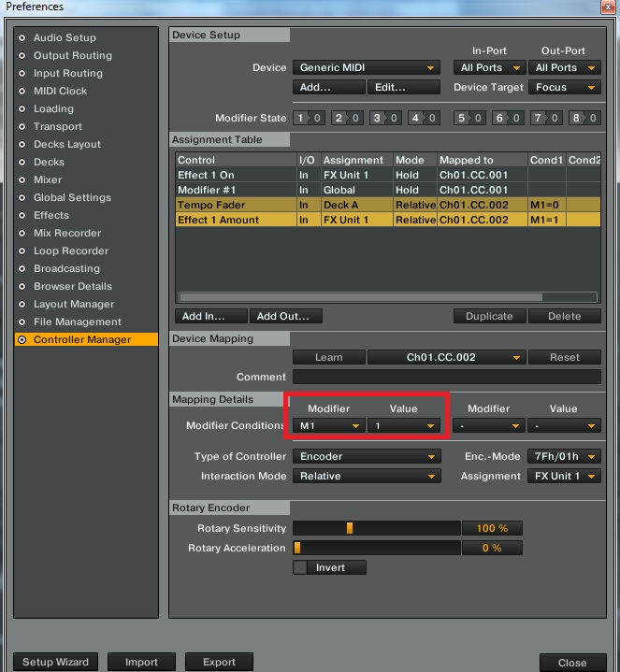The width and height of the screenshot is (620, 672).
Task: Click the Add Out... button
Action: pyautogui.click(x=286, y=316)
